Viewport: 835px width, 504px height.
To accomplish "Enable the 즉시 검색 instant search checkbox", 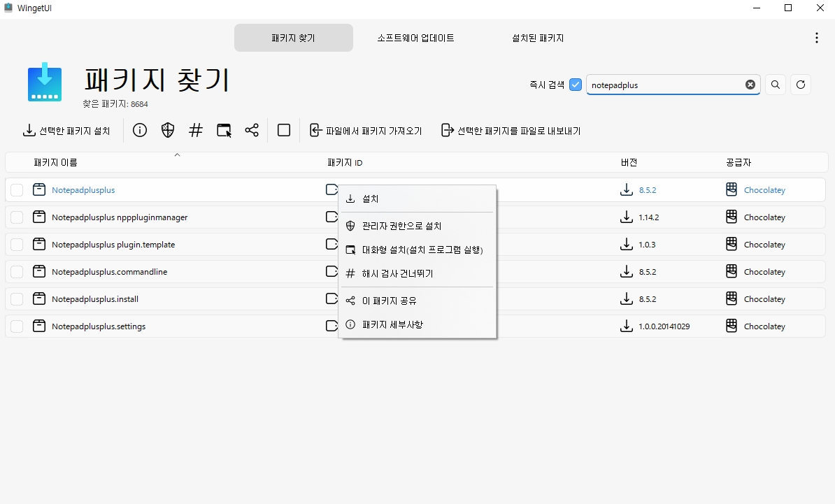I will coord(575,84).
